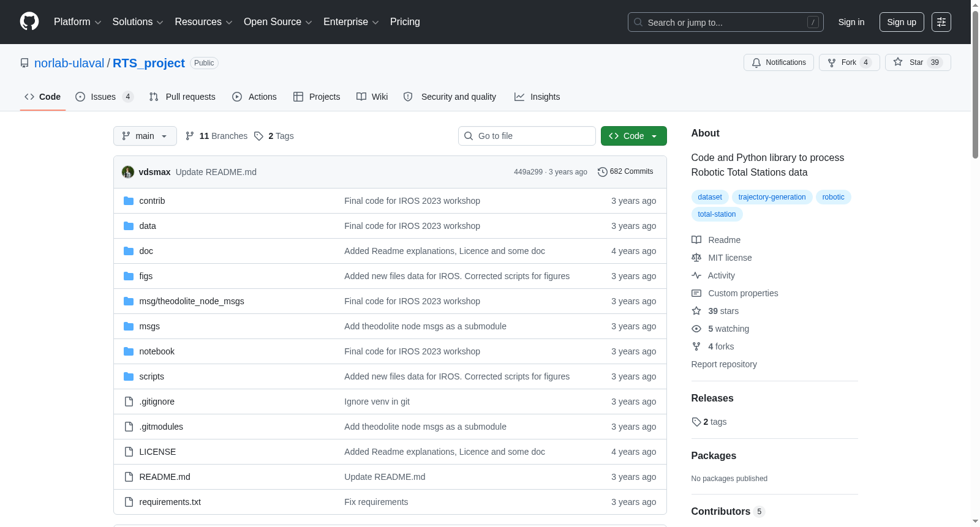This screenshot has height=527, width=980.
Task: Click the data folder icon
Action: point(129,226)
